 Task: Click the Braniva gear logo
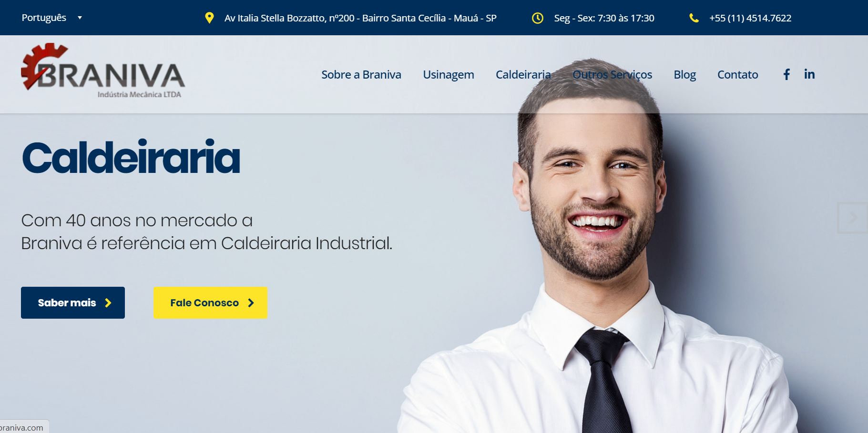[x=103, y=70]
